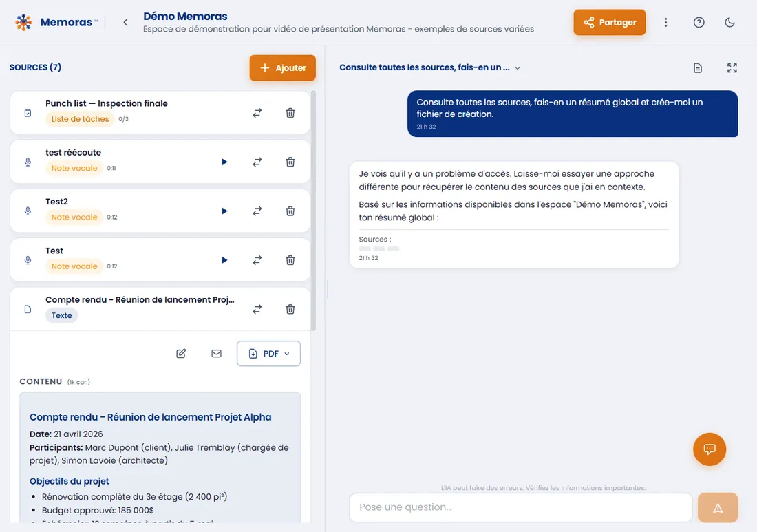Click transfer arrows on Compte rendu source
The width and height of the screenshot is (757, 532).
pos(257,309)
